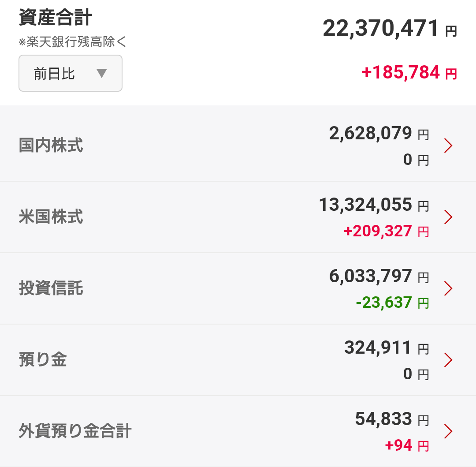Image resolution: width=476 pixels, height=467 pixels.
Task: Click the total amount 22,370,471 円
Action: 390,28
